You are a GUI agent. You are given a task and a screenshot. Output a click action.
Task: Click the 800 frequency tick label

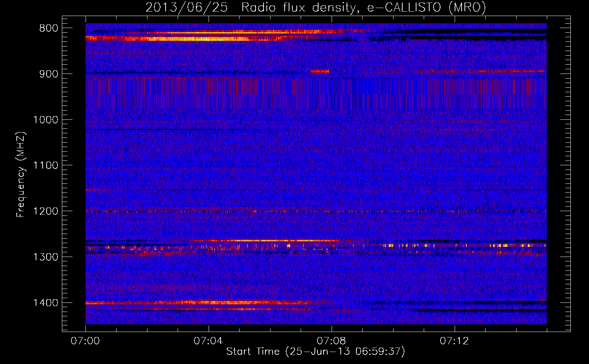pyautogui.click(x=49, y=28)
